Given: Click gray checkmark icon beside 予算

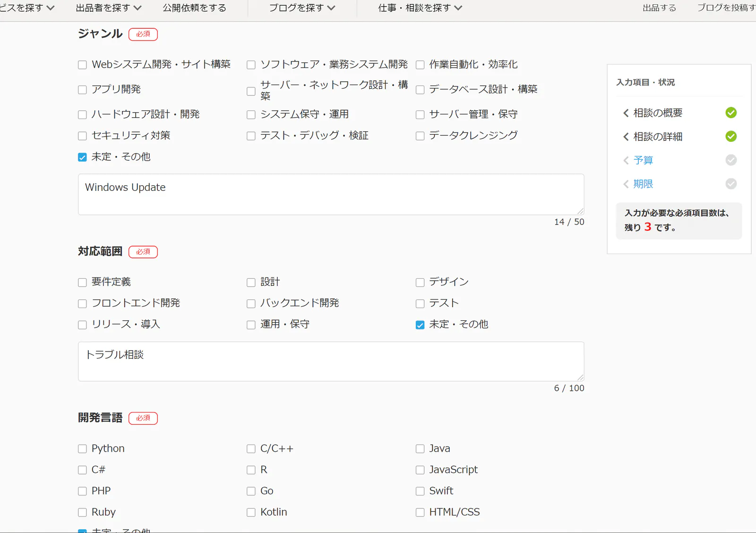Looking at the screenshot, I should point(731,160).
